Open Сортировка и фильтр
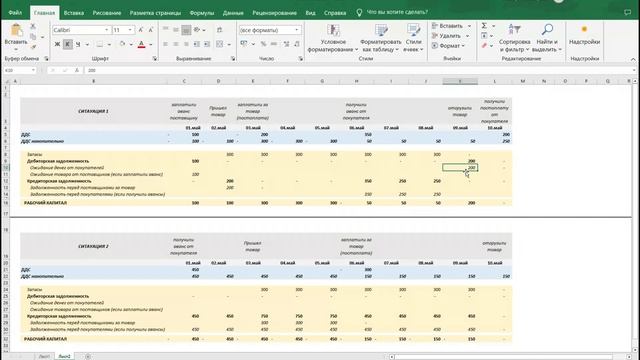 514,38
